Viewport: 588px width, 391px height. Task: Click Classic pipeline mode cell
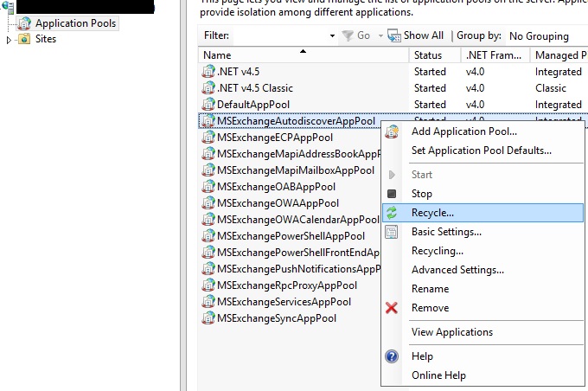coord(551,88)
